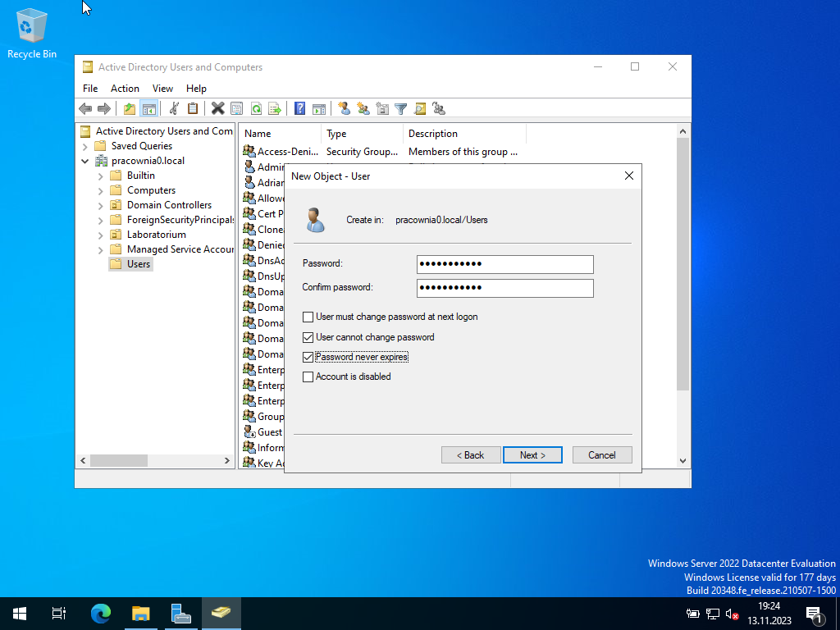This screenshot has height=630, width=840.
Task: Sort by the Description column header
Action: (464, 134)
